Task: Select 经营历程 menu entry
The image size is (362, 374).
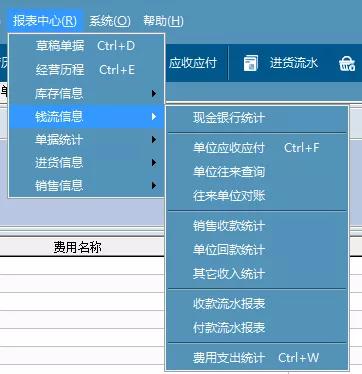Action: click(x=86, y=70)
